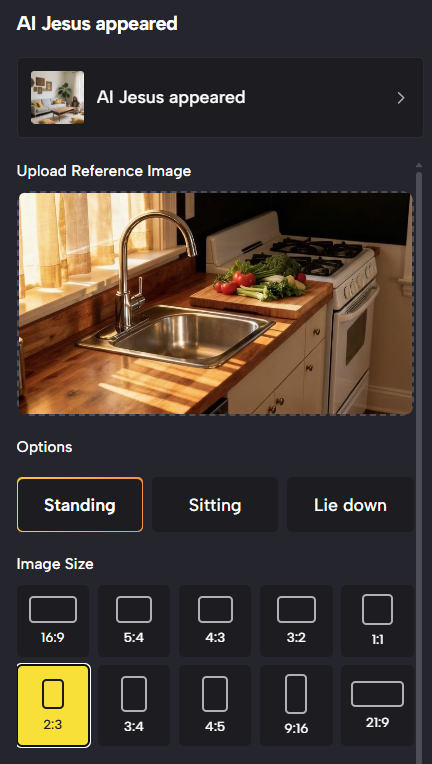This screenshot has height=764, width=432.
Task: Click the highlighted 2:3 size option
Action: [54, 705]
